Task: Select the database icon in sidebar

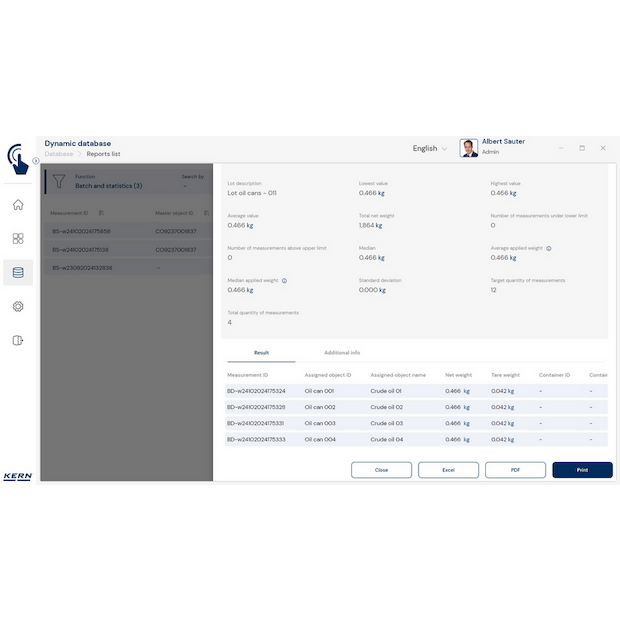Action: [x=18, y=273]
